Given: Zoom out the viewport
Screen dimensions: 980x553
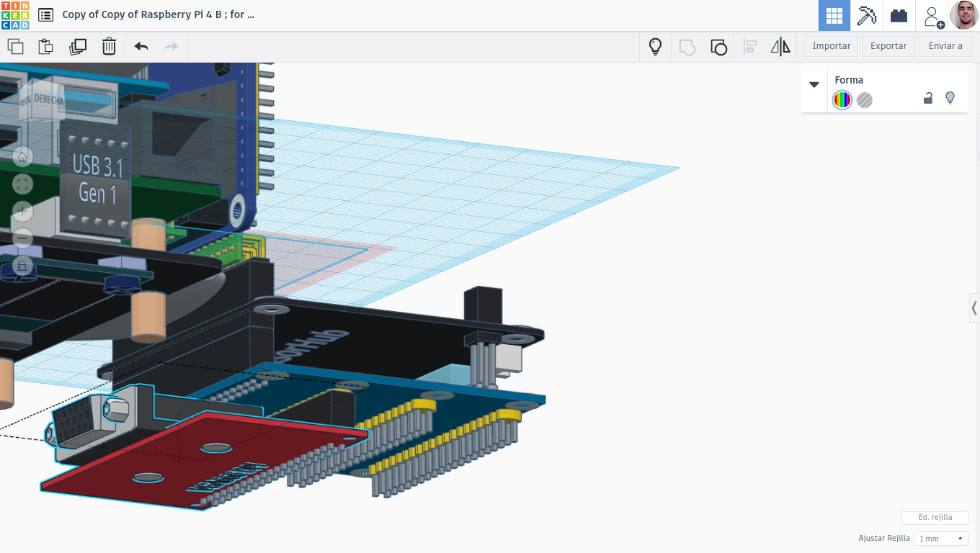Looking at the screenshot, I should [x=22, y=238].
